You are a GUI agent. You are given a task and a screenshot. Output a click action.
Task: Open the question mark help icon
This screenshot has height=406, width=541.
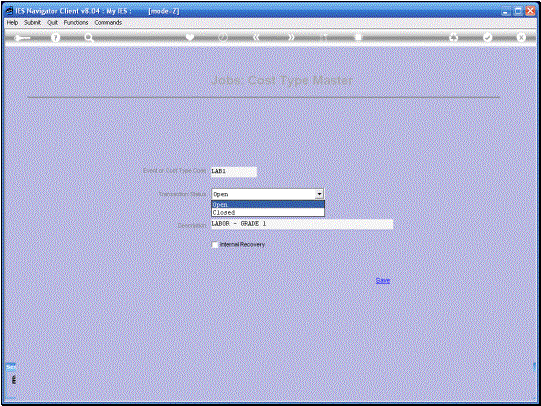tap(55, 38)
